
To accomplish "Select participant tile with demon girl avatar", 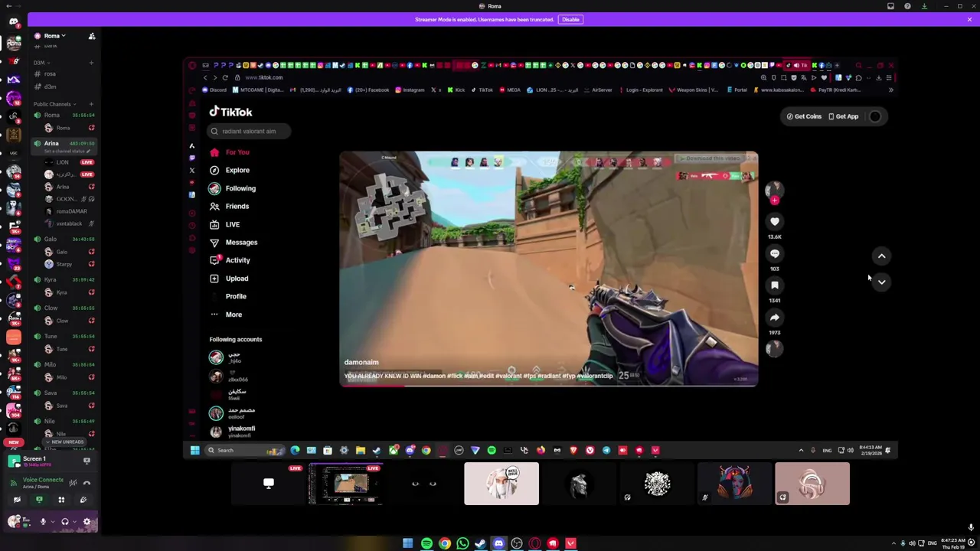I will [734, 484].
